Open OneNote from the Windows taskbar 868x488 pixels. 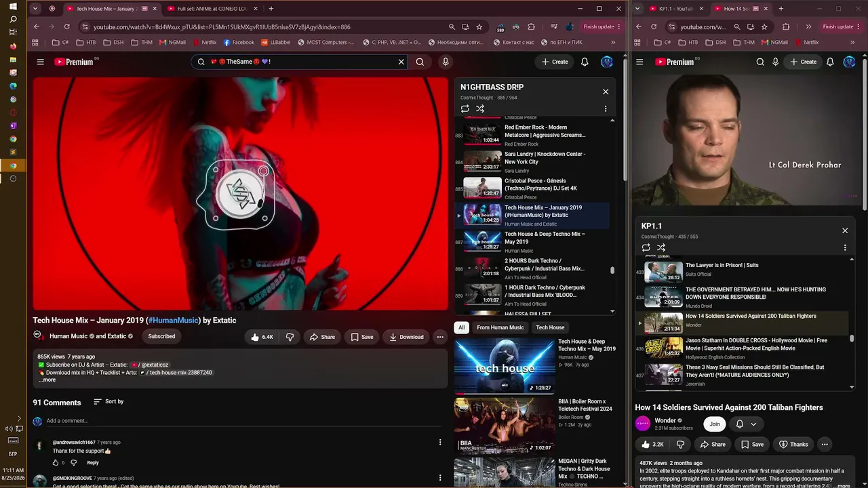pos(13,125)
